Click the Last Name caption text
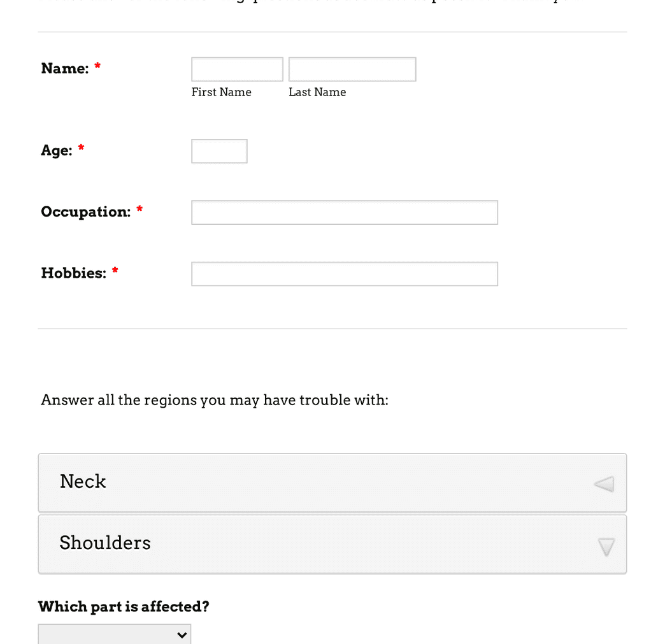This screenshot has height=644, width=665. (317, 92)
